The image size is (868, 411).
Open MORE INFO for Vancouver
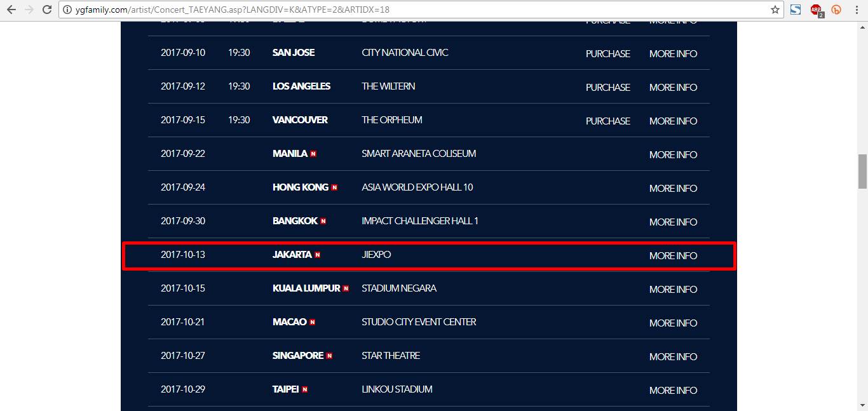point(673,121)
